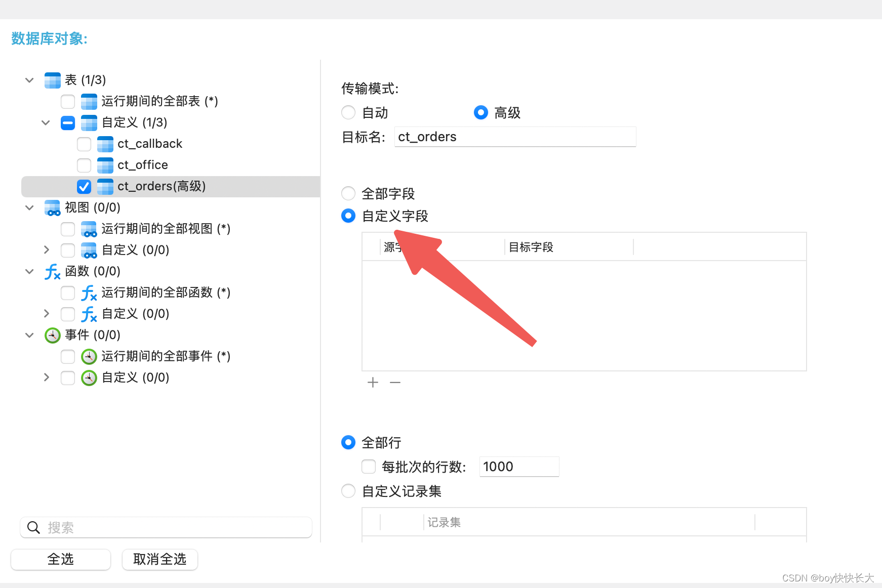Screen dimensions: 882x588
Task: Click the fx icon beside 函数 (0/0)
Action: pyautogui.click(x=52, y=271)
